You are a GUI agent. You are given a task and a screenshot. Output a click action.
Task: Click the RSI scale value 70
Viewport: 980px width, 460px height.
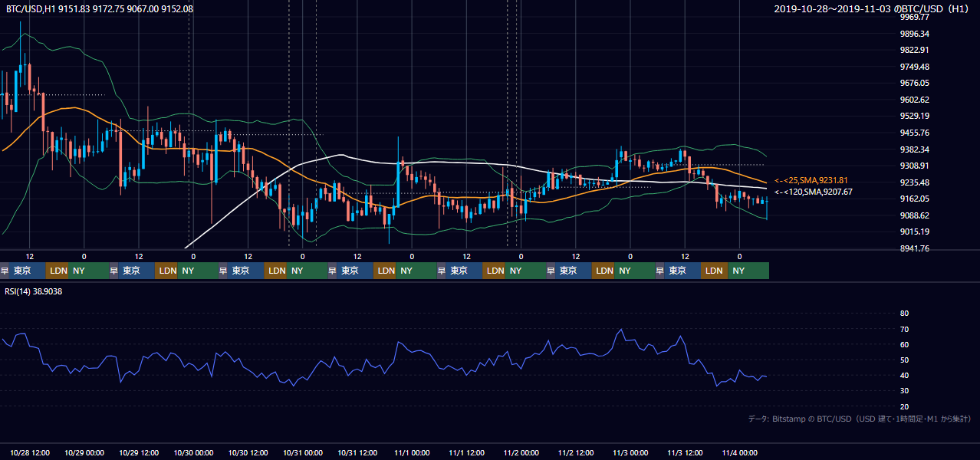click(904, 329)
